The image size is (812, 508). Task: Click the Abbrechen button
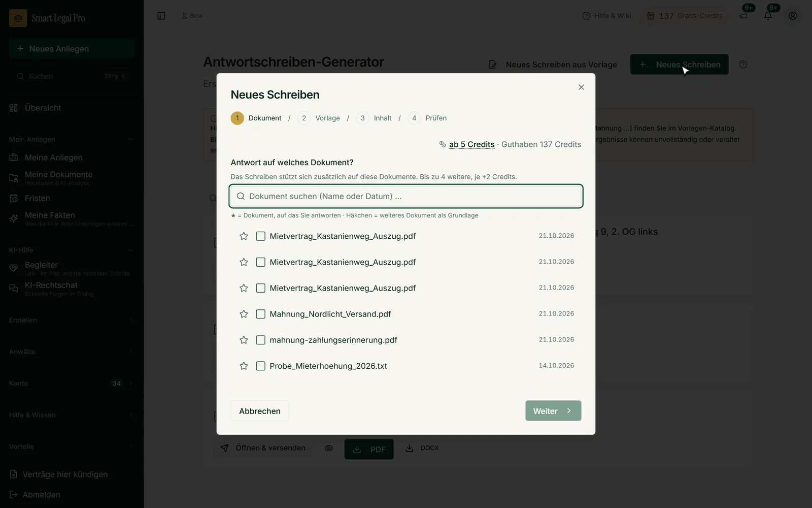(260, 411)
